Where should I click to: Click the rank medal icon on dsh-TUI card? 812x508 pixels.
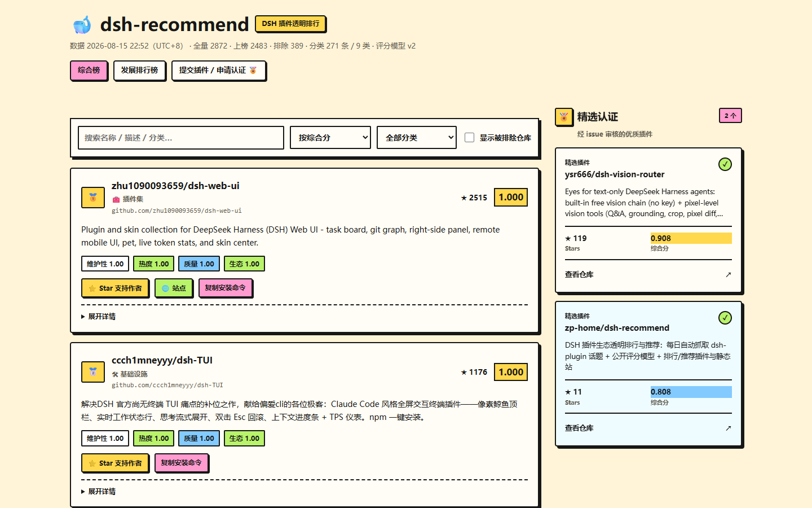coord(93,372)
